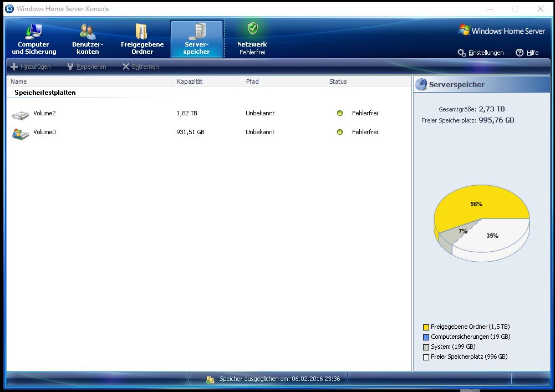
Task: Sort by the Pfad column header
Action: click(x=283, y=82)
